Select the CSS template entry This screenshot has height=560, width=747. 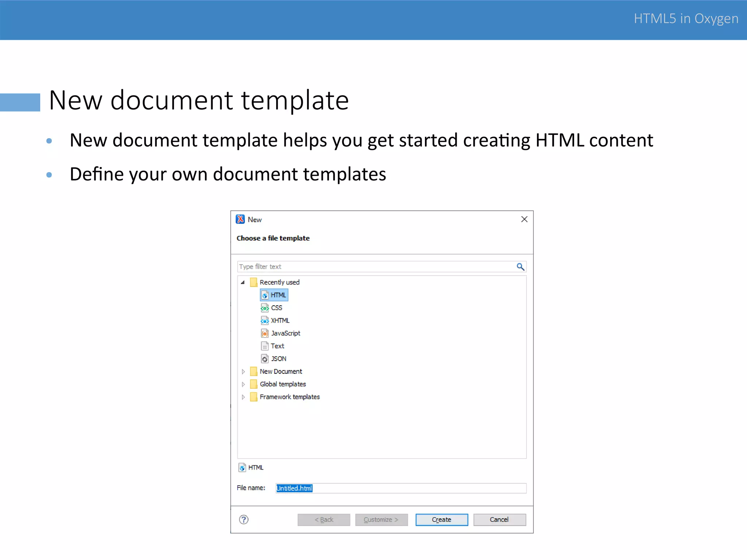click(272, 308)
